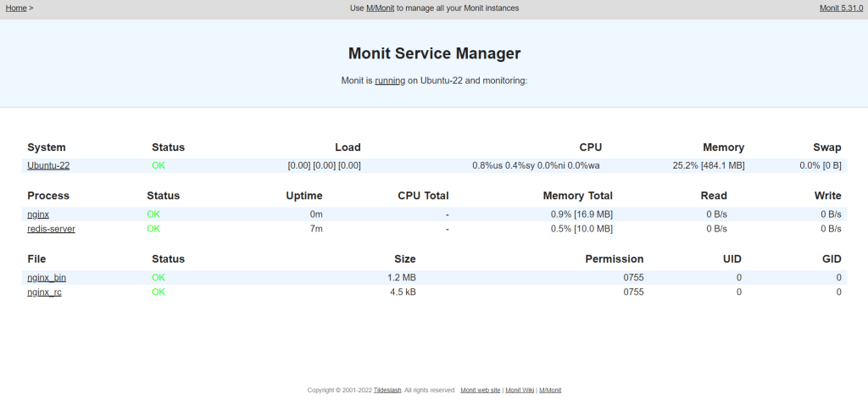
Task: Select the redis-server process link
Action: coord(51,228)
